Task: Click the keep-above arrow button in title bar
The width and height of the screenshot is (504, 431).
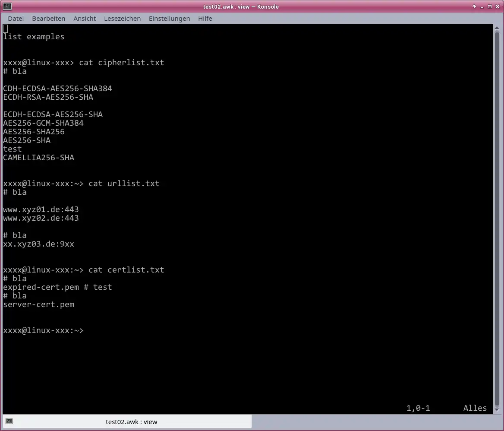Action: coord(474,6)
